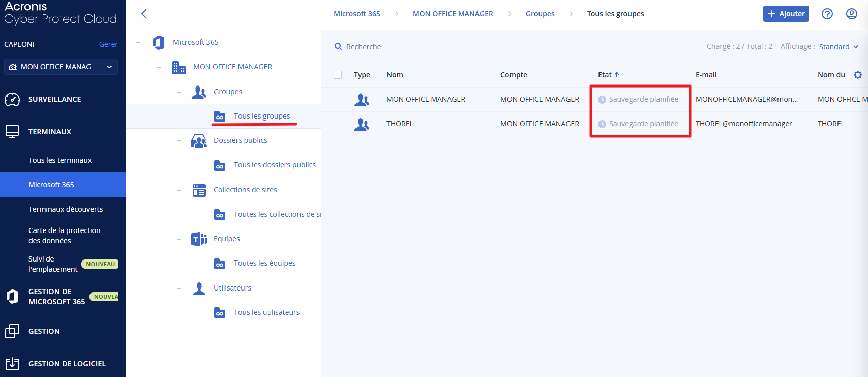Click the Utilisateurs person icon

click(x=199, y=288)
